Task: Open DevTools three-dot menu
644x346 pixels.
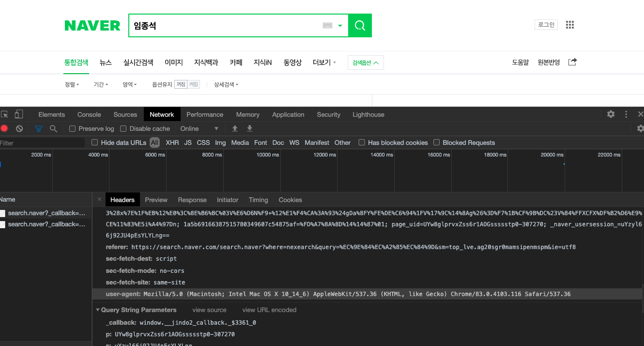Action: click(626, 114)
